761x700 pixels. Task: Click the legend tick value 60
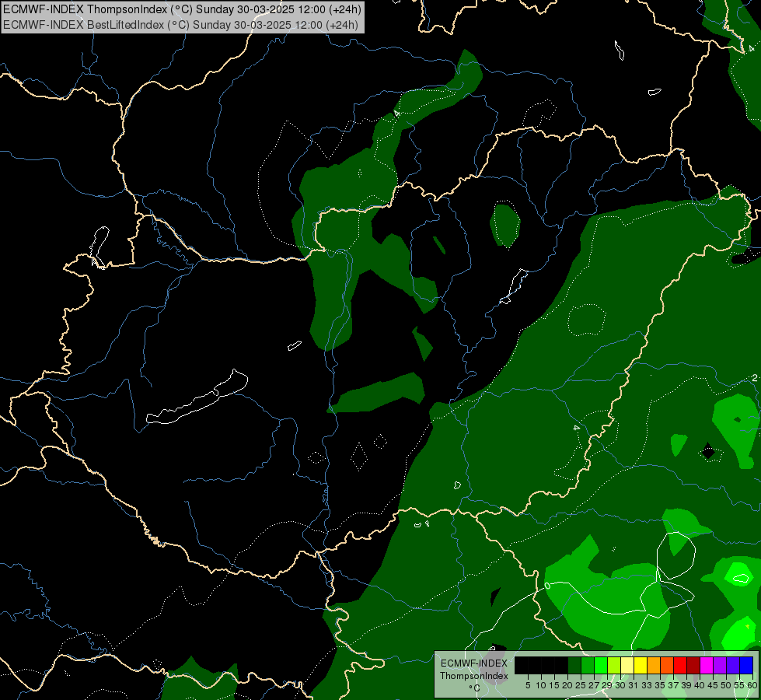pos(752,685)
